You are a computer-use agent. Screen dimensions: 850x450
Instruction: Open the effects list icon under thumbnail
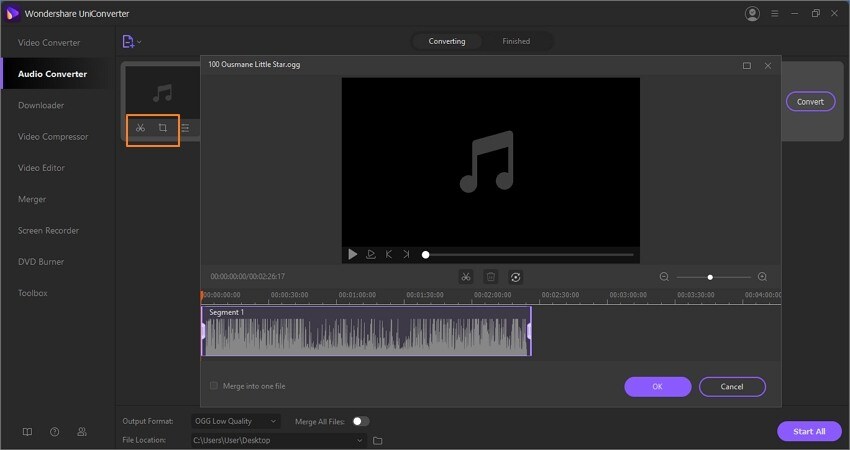(x=185, y=128)
